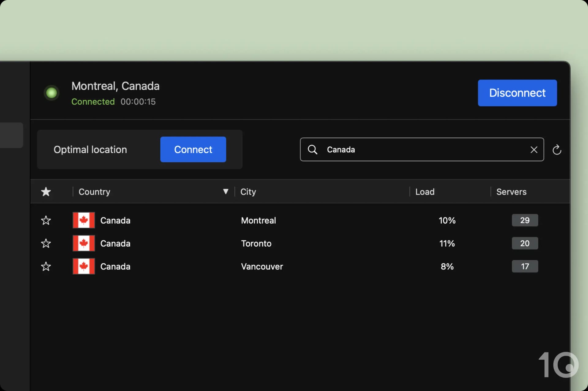Expand the Country column sort dropdown
588x391 pixels.
click(225, 191)
